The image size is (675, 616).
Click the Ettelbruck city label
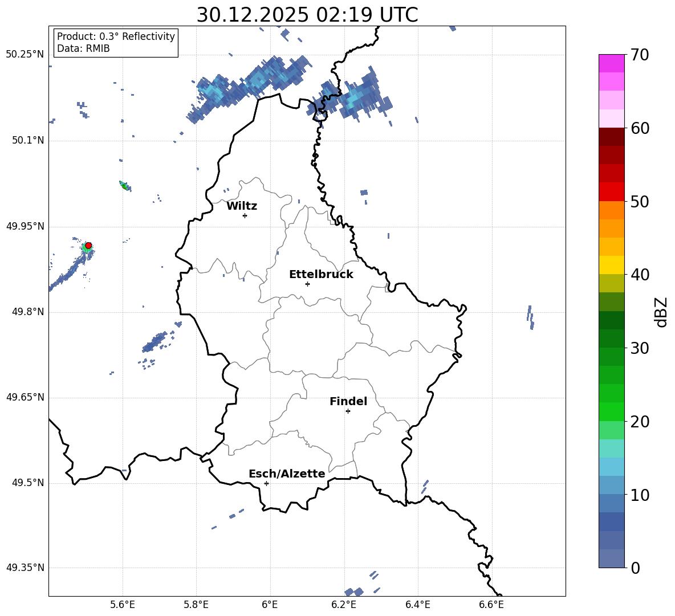point(321,275)
